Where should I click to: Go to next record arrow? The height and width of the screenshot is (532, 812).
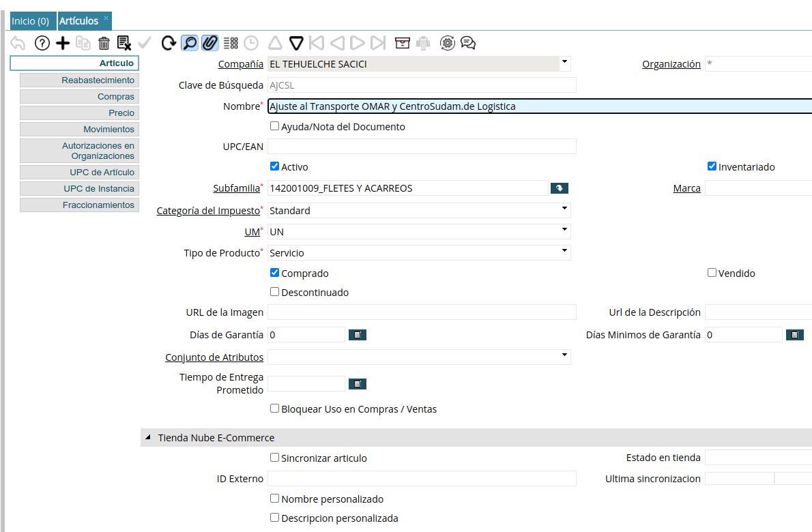click(x=358, y=43)
